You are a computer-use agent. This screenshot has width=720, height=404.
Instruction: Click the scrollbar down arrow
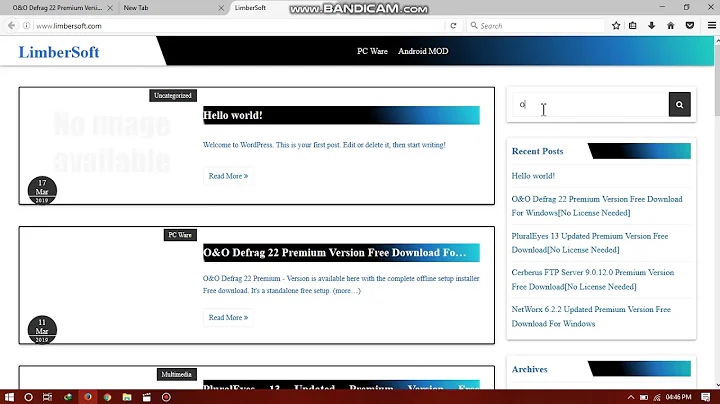pyautogui.click(x=717, y=385)
